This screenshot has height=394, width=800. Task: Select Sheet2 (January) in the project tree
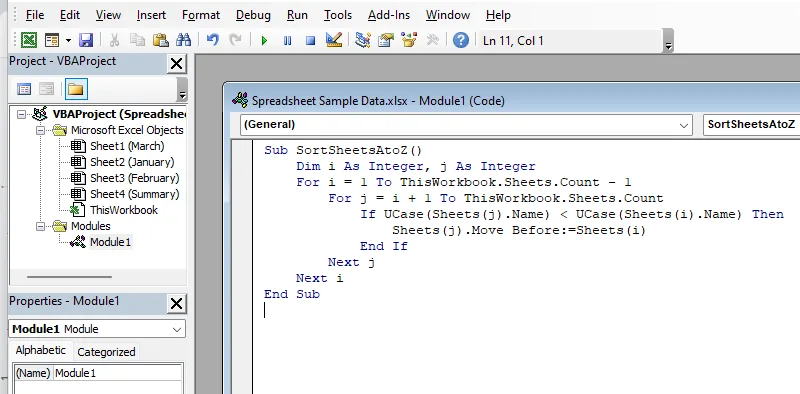click(132, 162)
